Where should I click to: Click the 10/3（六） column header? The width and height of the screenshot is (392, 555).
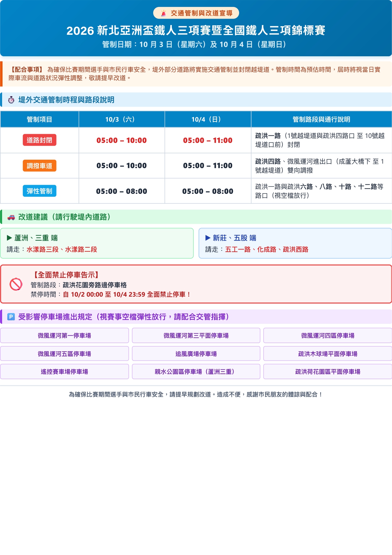pos(122,119)
